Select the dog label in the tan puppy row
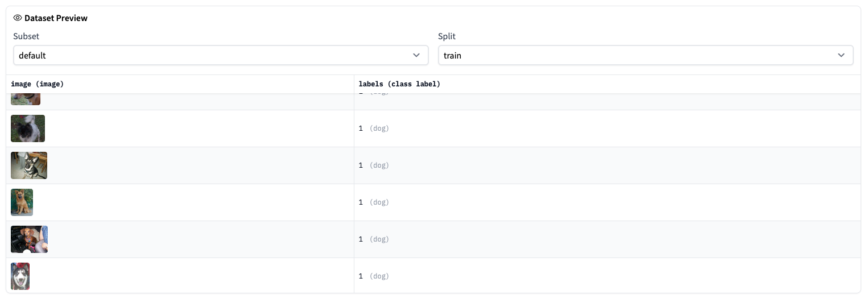The image size is (868, 299). [379, 202]
